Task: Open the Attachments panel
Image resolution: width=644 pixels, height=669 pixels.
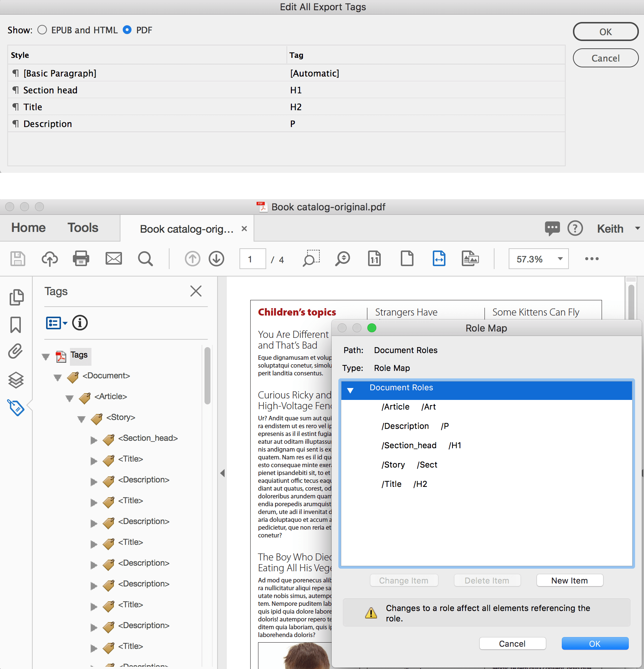Action: [x=16, y=351]
